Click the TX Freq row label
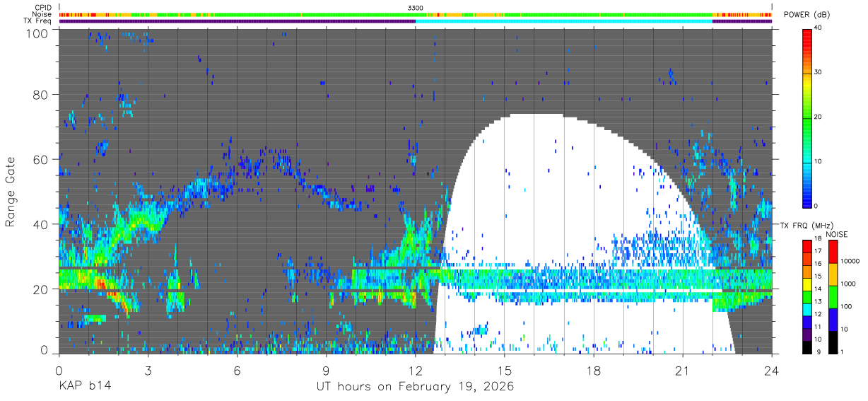Viewport: 868px width, 401px height. (x=37, y=21)
